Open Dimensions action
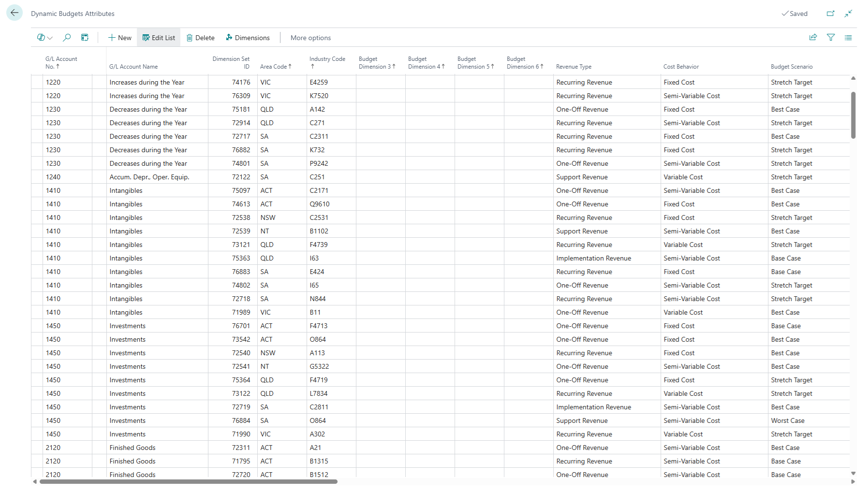The image size is (868, 492). 248,38
